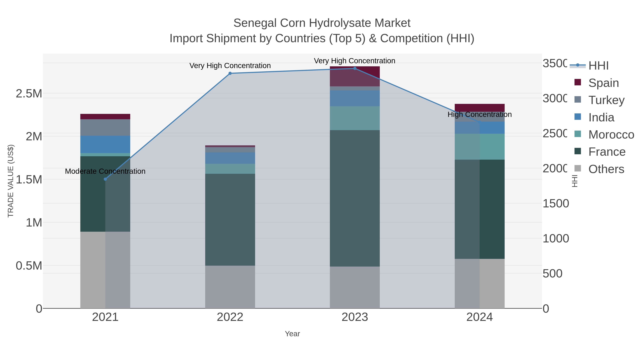Click the 'TRADE VALUE (US$)' axis title

click(x=11, y=181)
